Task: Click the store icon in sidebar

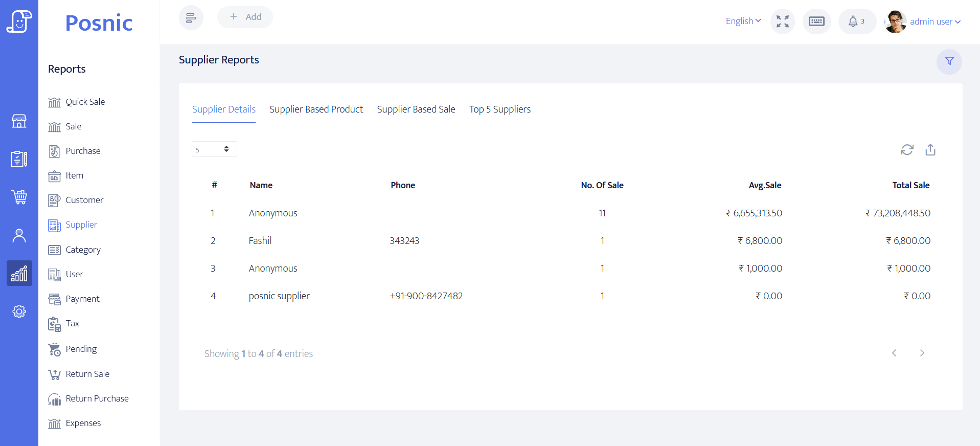Action: 19,121
